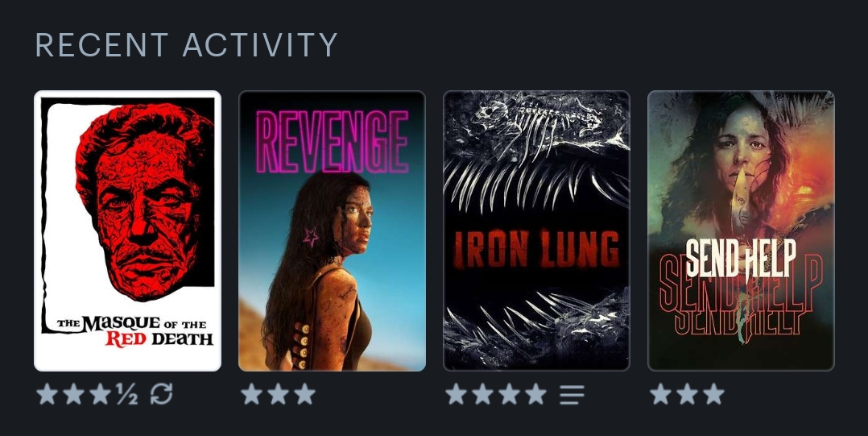868x436 pixels.
Task: Click the second star under the Iron Lung poster
Action: [482, 394]
